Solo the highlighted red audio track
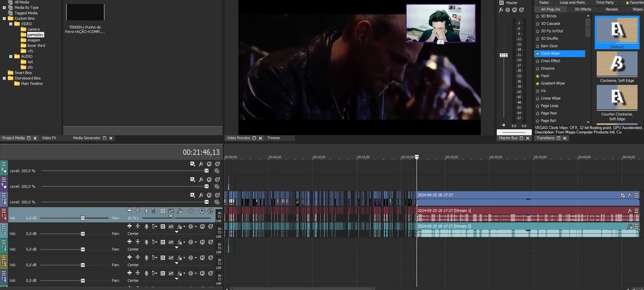644x290 pixels. [x=211, y=210]
